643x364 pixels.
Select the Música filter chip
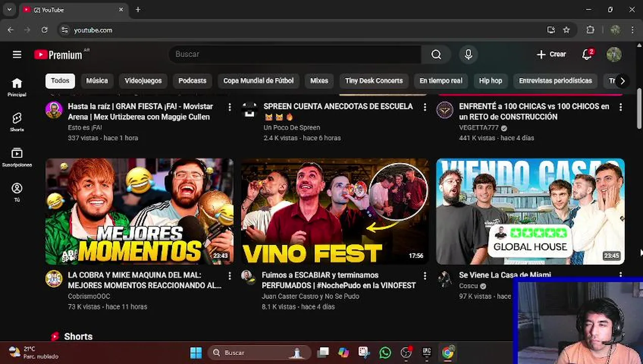(97, 81)
